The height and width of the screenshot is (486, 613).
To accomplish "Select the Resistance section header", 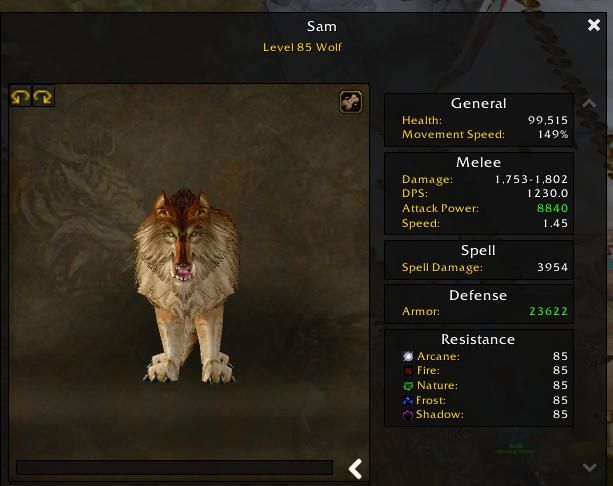I will click(478, 339).
